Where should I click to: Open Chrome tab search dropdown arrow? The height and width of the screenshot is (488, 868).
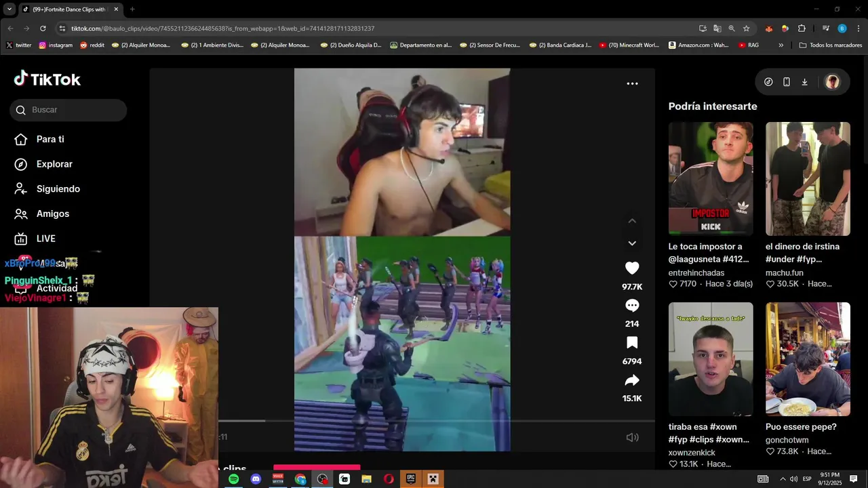click(9, 9)
